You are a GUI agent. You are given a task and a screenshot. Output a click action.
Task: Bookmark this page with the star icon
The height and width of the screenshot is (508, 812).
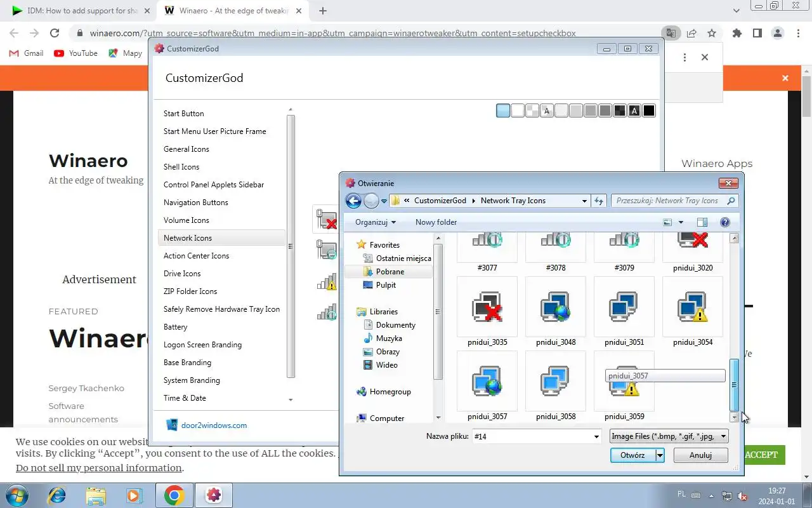tap(712, 33)
